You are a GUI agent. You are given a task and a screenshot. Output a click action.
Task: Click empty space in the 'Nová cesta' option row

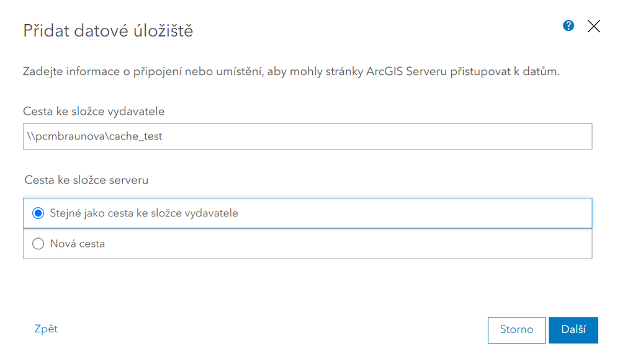372,244
